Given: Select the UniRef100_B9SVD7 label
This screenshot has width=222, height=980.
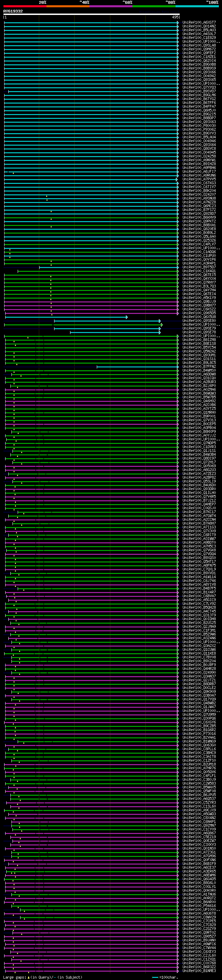Looking at the screenshot, I should pyautogui.click(x=199, y=91).
